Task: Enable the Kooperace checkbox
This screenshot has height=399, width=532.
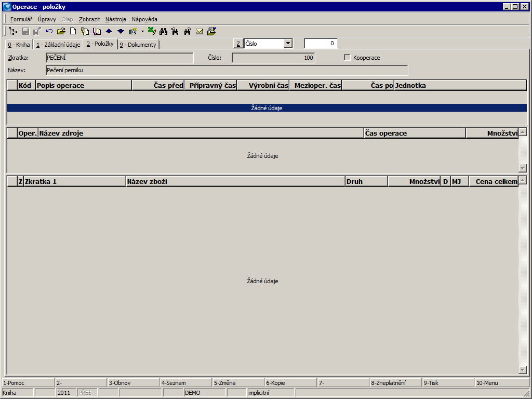Action: 347,58
